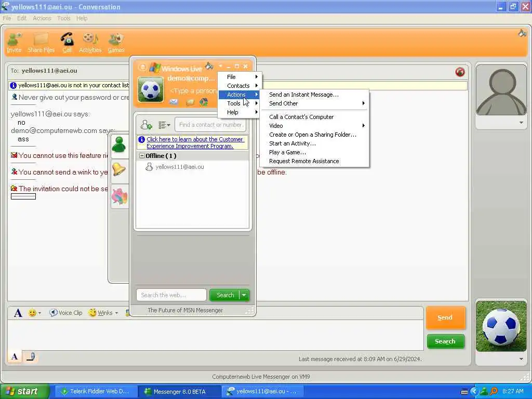
Task: Open the emoticon dropdown arrow
Action: tap(39, 313)
